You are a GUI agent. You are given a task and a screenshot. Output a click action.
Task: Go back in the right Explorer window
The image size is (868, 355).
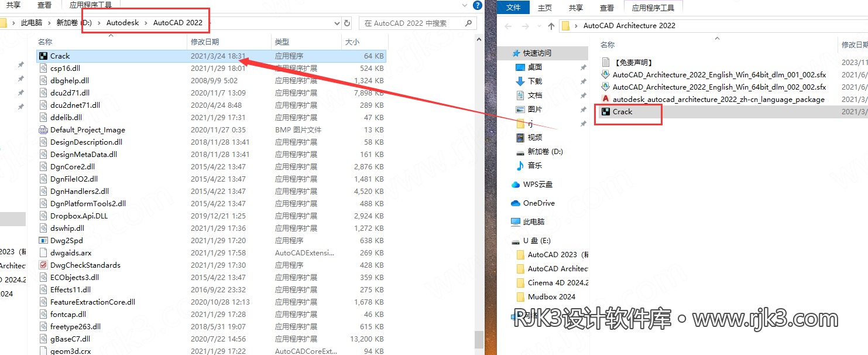click(508, 26)
